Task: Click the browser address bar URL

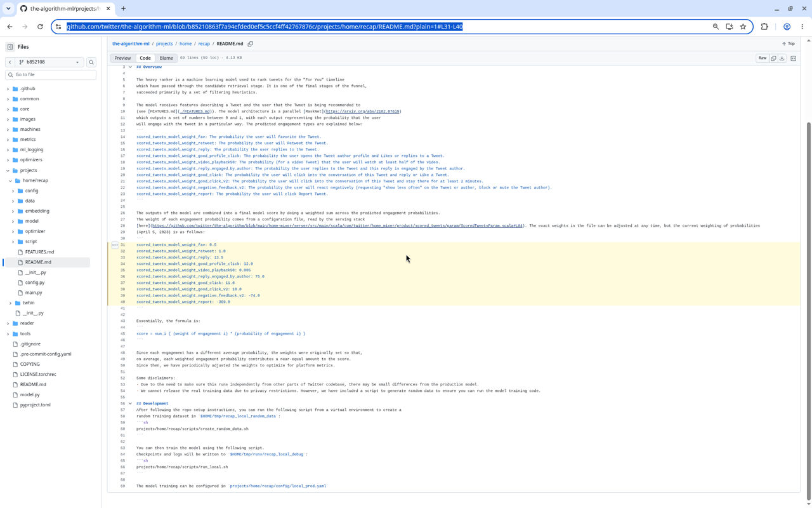Action: pos(265,27)
